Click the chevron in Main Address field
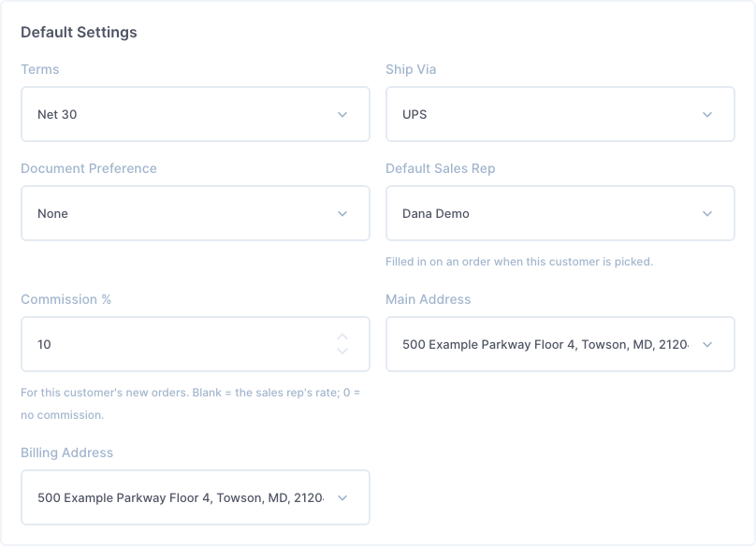The height and width of the screenshot is (546, 756). point(707,345)
